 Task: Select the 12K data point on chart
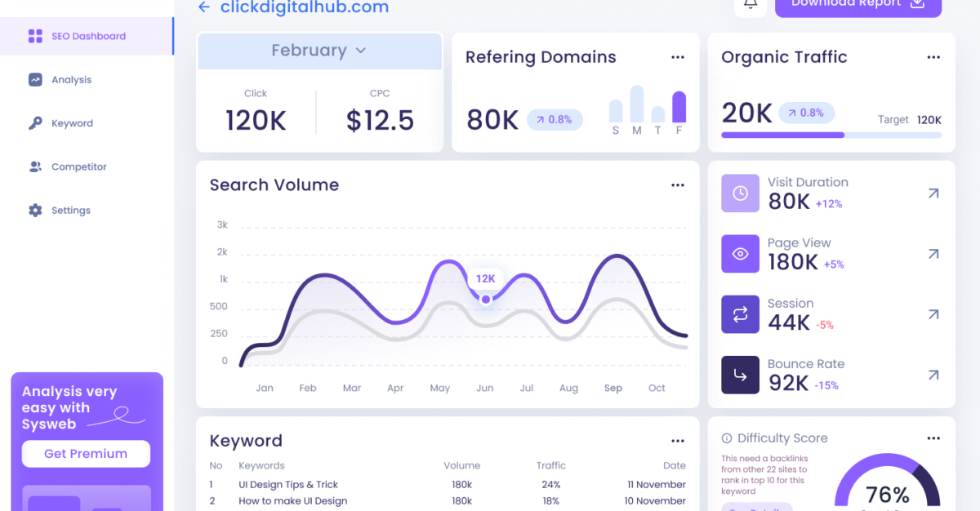[486, 300]
